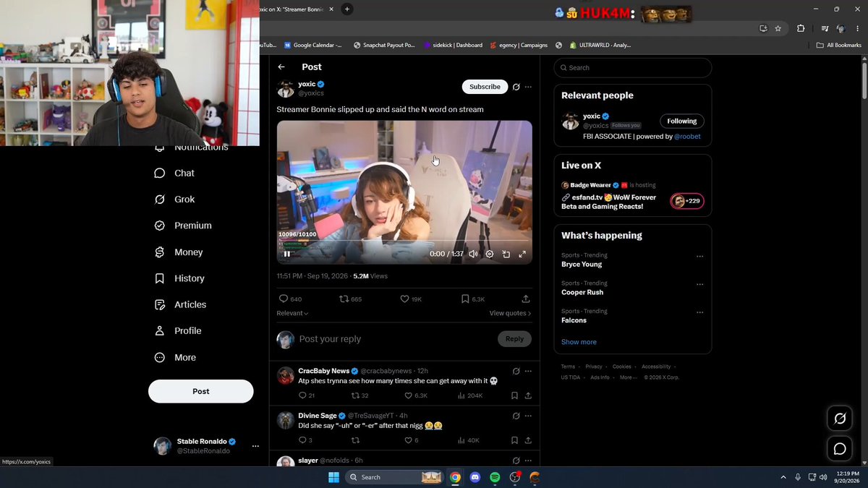Open replies icon showing 640 on main post
Viewport: 868px width, 488px height.
tap(290, 299)
